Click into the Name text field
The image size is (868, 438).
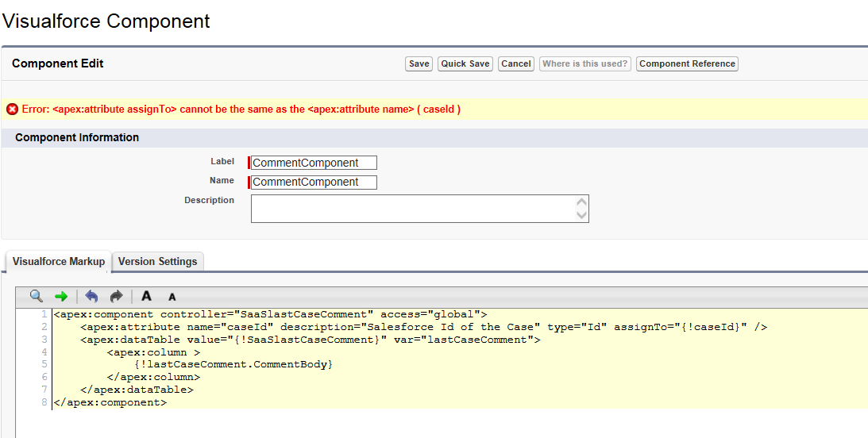coord(314,182)
